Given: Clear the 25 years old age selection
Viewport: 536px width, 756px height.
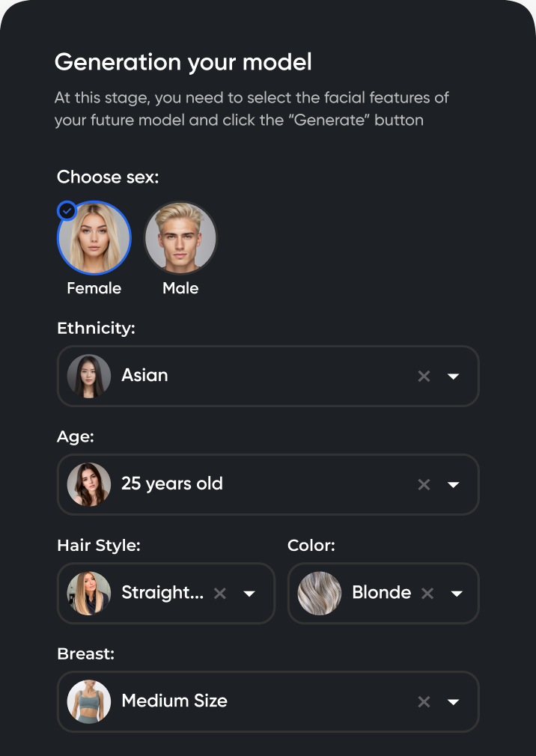Looking at the screenshot, I should (424, 484).
